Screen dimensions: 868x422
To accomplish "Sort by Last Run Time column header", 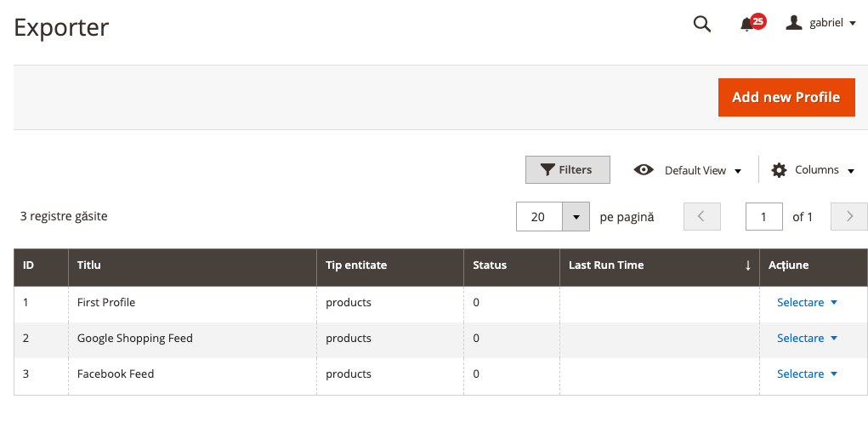I will click(660, 265).
